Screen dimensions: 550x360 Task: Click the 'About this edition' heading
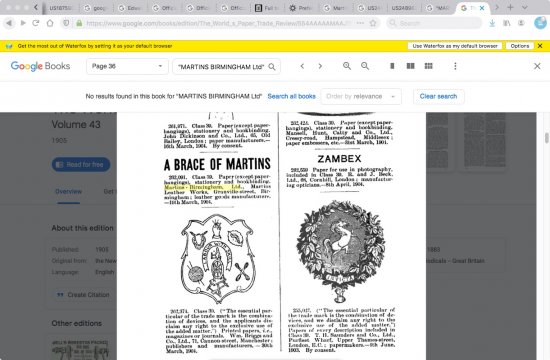coord(82,228)
